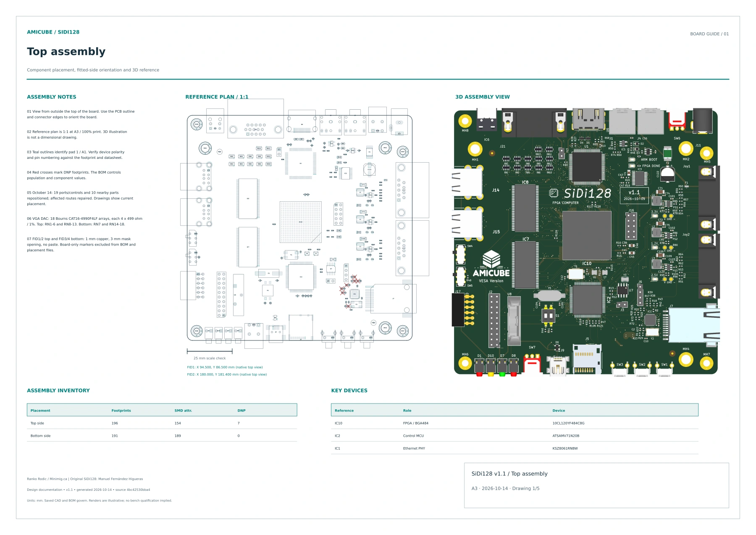Select the 'FPGA / BGA484' role cell

point(416,423)
